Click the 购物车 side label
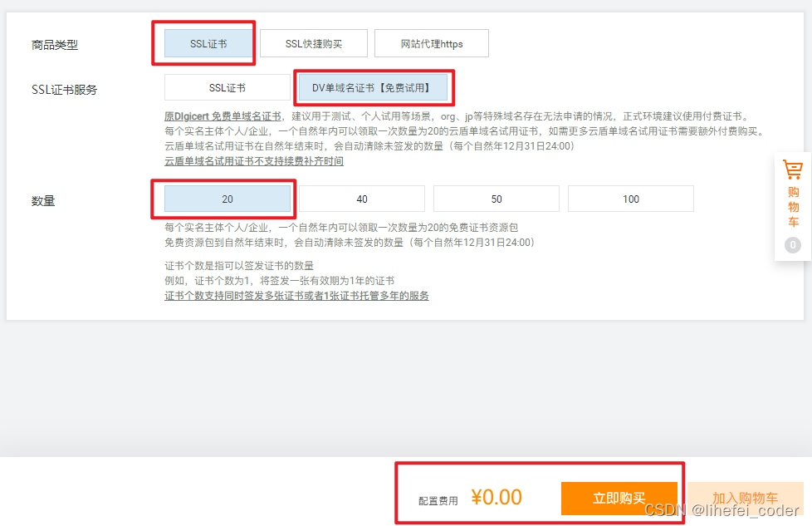 [x=794, y=207]
